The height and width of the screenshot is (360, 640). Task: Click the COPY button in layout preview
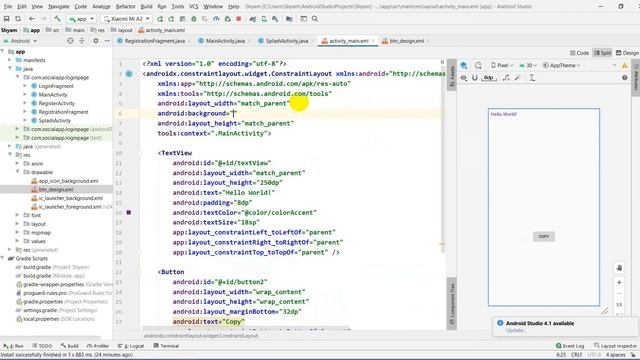click(544, 236)
